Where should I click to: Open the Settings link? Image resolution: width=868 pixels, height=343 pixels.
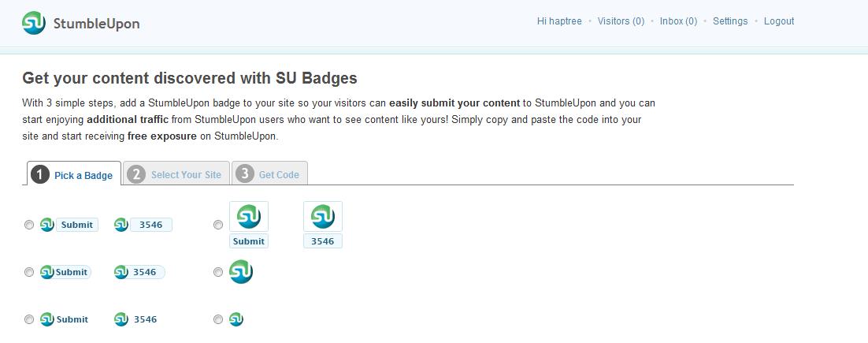(x=730, y=21)
